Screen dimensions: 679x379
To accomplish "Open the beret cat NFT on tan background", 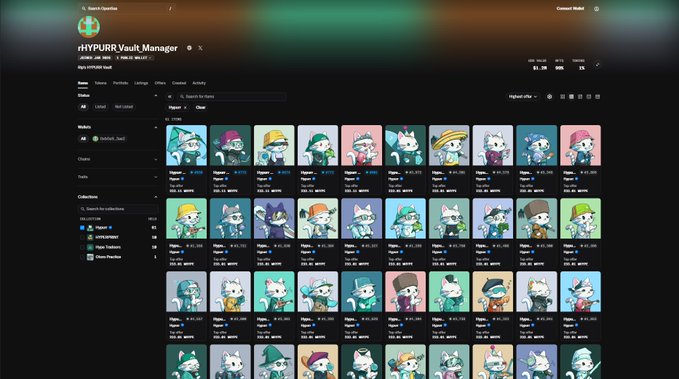I will click(493, 292).
